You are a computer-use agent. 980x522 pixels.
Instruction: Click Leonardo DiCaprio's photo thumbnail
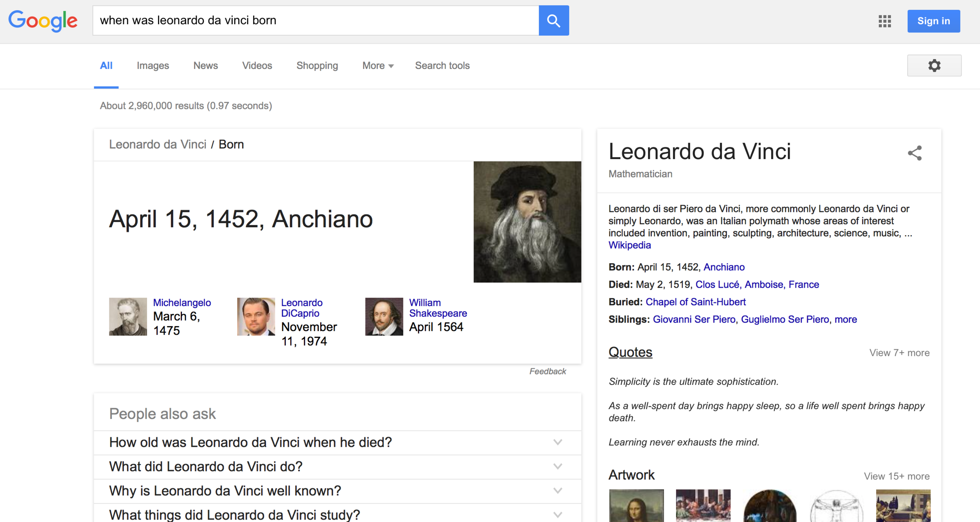(x=256, y=317)
